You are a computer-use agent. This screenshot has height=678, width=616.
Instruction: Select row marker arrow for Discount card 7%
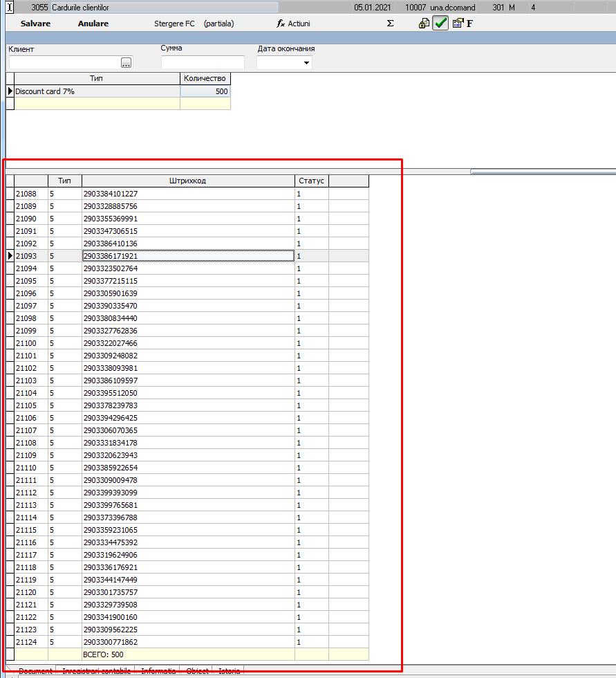[x=10, y=91]
